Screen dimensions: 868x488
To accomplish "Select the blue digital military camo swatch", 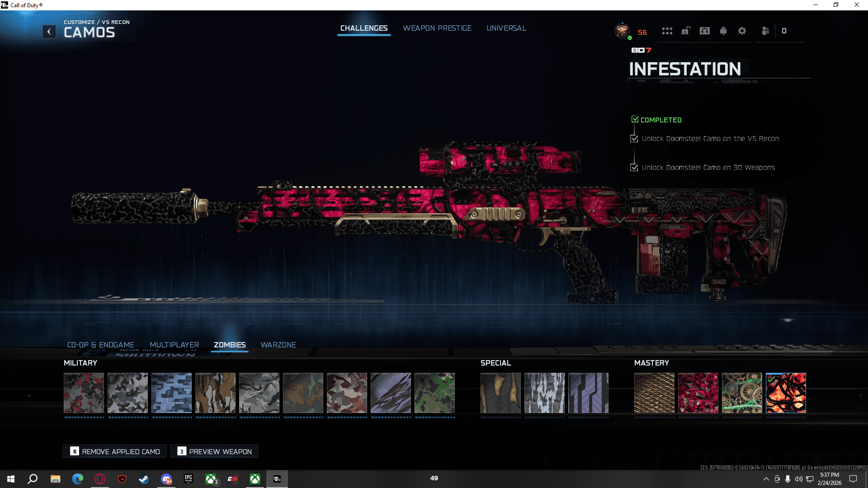I will point(171,393).
